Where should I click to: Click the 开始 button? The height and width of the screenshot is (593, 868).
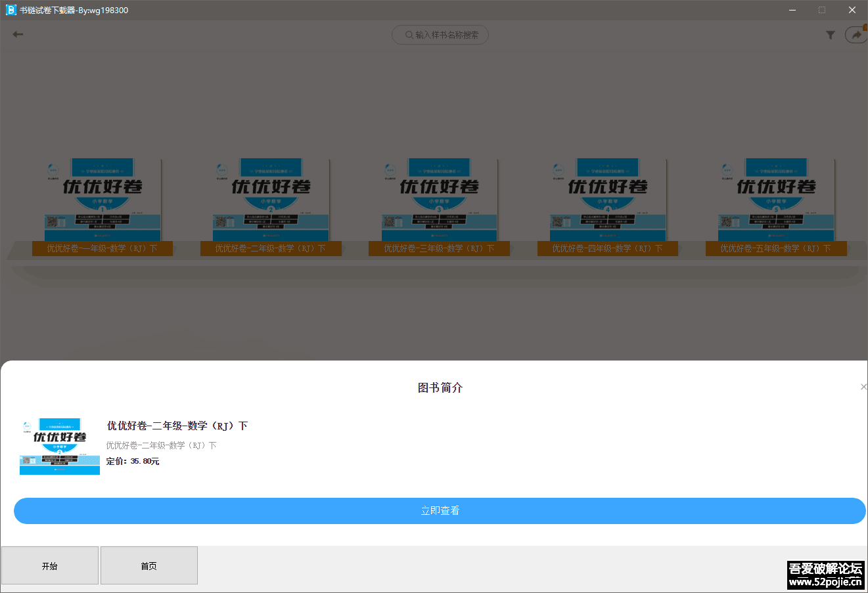50,565
